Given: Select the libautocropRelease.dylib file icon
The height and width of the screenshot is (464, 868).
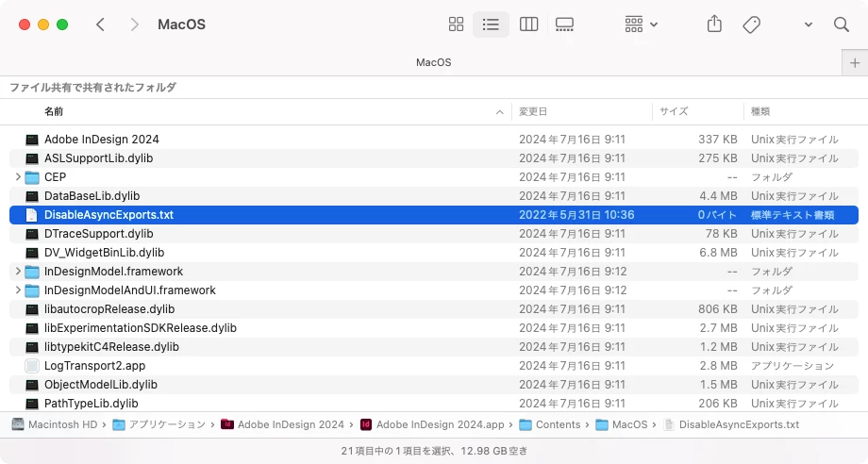Looking at the screenshot, I should (32, 309).
